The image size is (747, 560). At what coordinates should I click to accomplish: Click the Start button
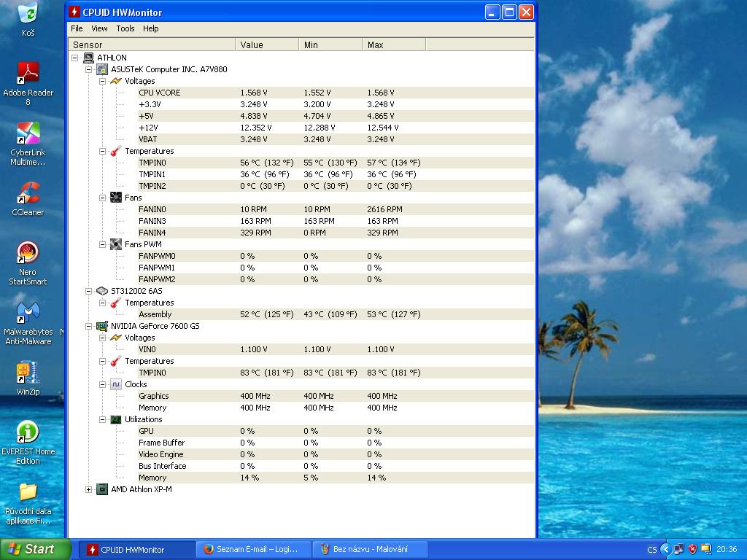coord(35,549)
